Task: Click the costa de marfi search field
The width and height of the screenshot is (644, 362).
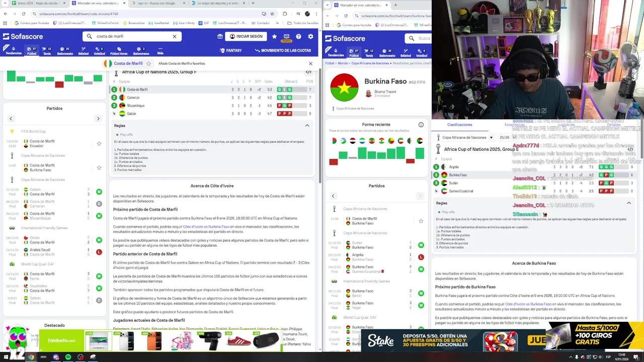Action: click(132, 36)
